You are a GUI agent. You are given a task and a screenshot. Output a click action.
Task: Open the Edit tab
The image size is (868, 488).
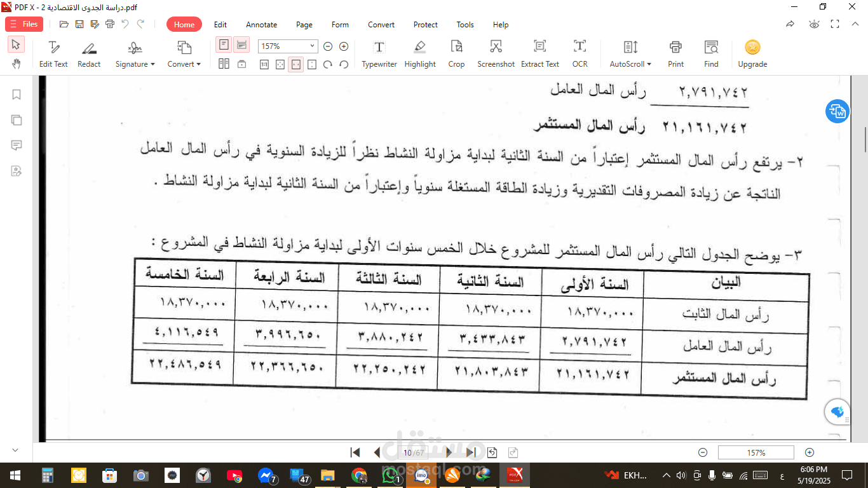pyautogui.click(x=220, y=25)
